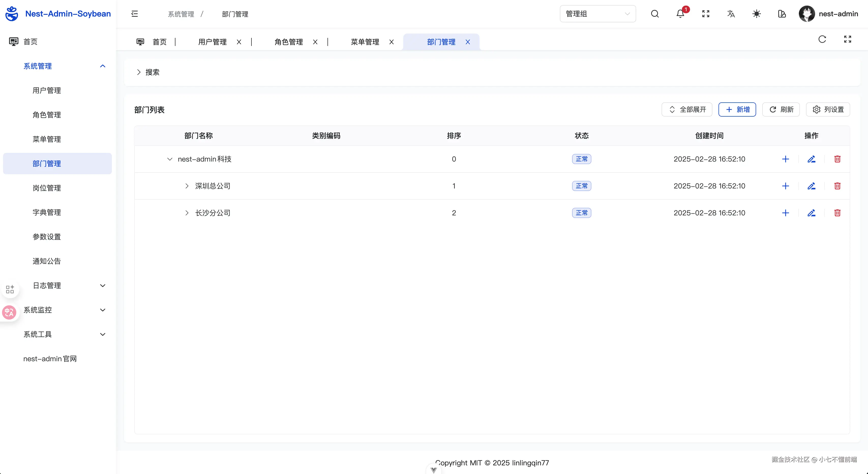Toggle browser fullscreen in header
The image size is (868, 474).
[706, 14]
